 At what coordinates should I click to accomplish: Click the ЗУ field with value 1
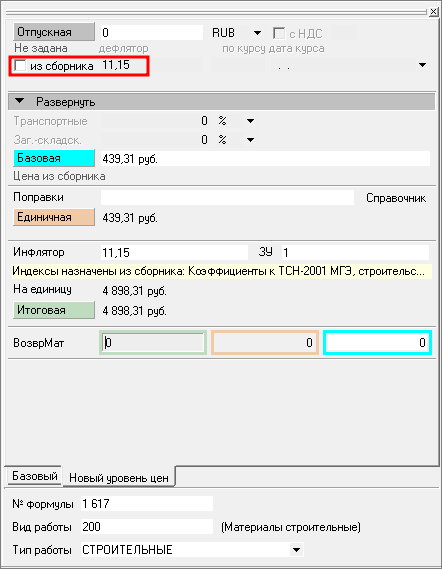355,253
